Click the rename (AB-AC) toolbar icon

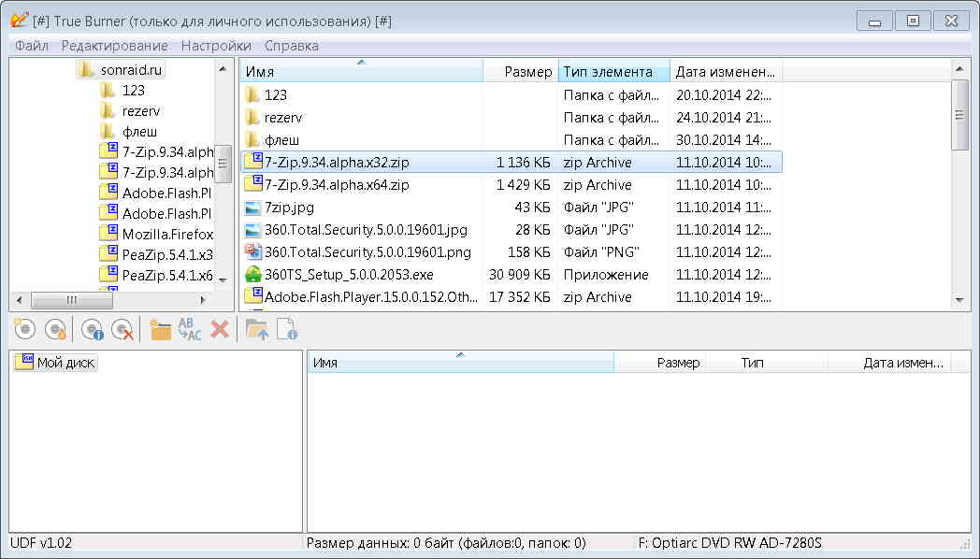190,329
